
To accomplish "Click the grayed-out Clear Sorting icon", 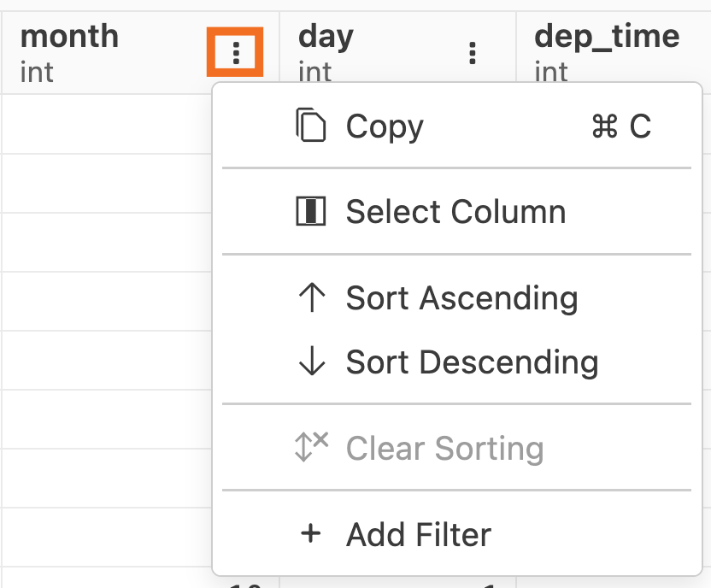I will tap(311, 449).
